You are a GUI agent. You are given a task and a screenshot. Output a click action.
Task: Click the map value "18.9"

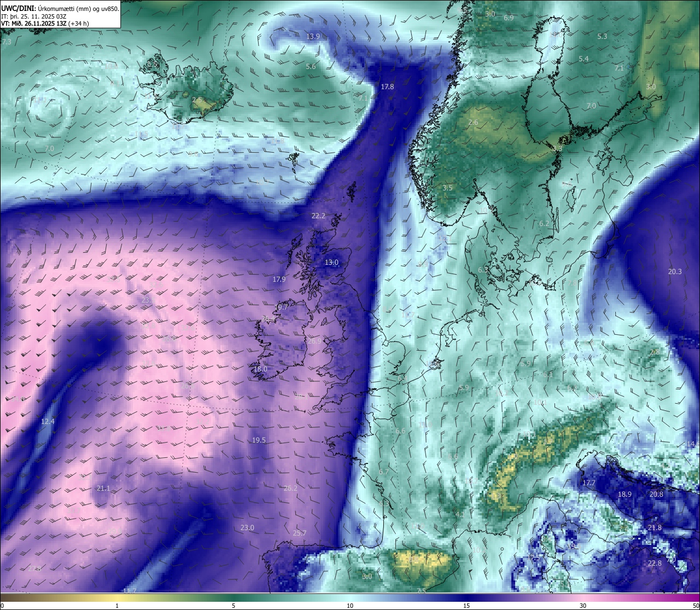625,494
